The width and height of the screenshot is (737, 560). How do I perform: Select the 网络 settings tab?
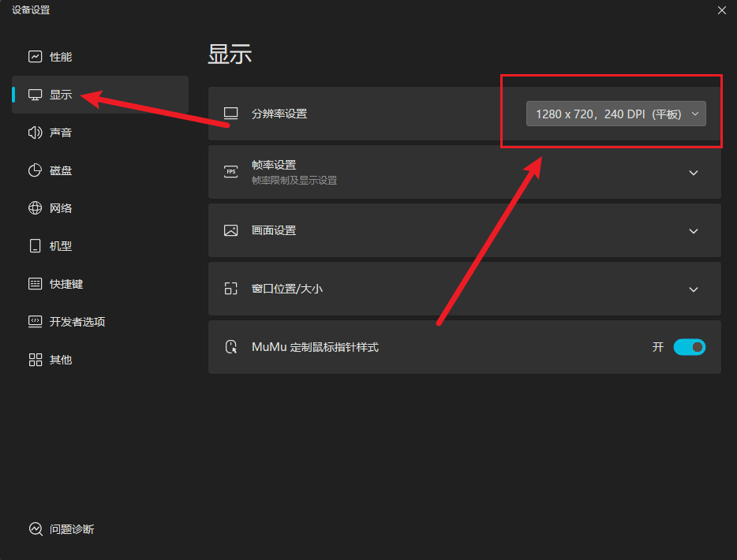coord(100,208)
